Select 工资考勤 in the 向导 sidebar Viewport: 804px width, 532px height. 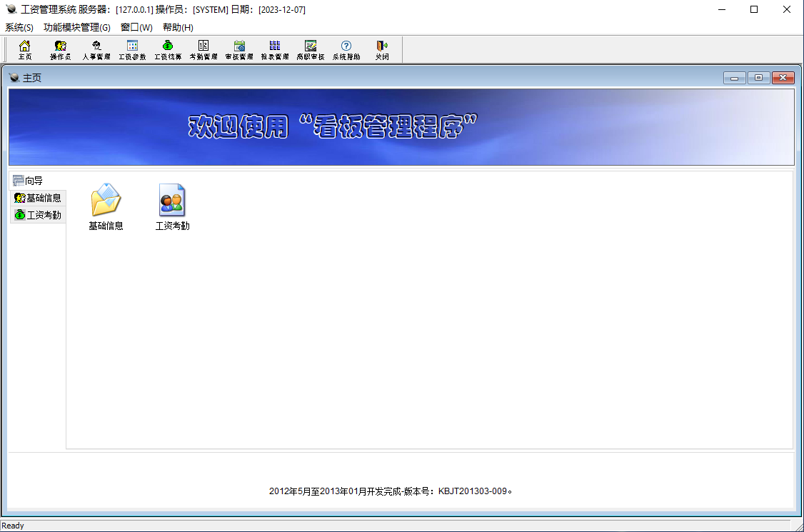coord(38,215)
